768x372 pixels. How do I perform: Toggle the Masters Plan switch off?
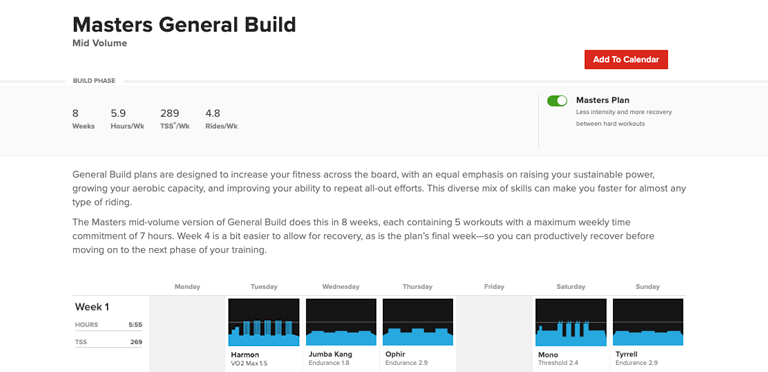click(x=557, y=101)
